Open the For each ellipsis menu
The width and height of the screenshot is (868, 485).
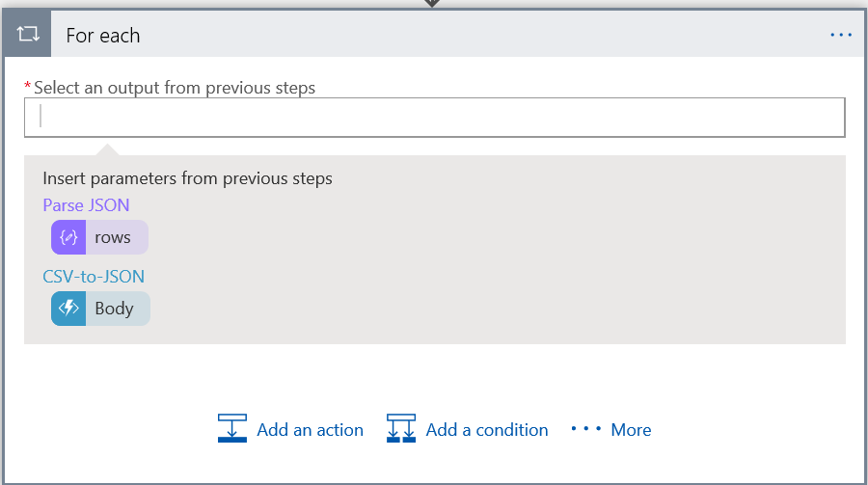click(841, 35)
